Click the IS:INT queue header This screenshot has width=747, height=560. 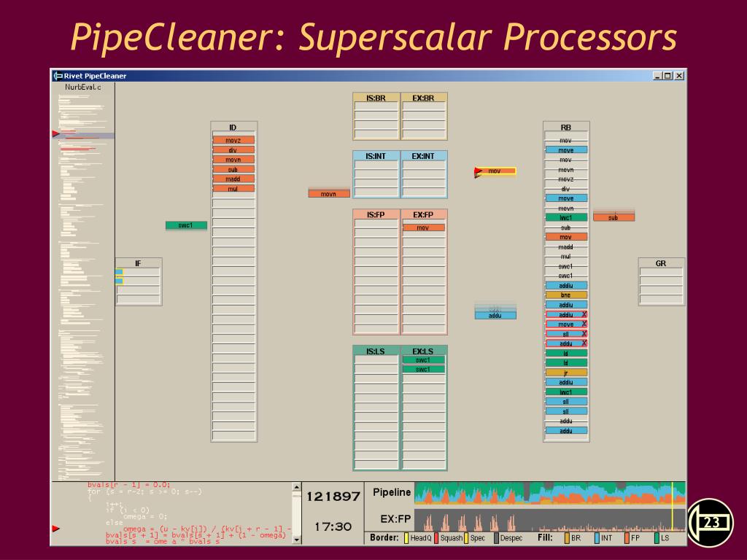click(376, 156)
